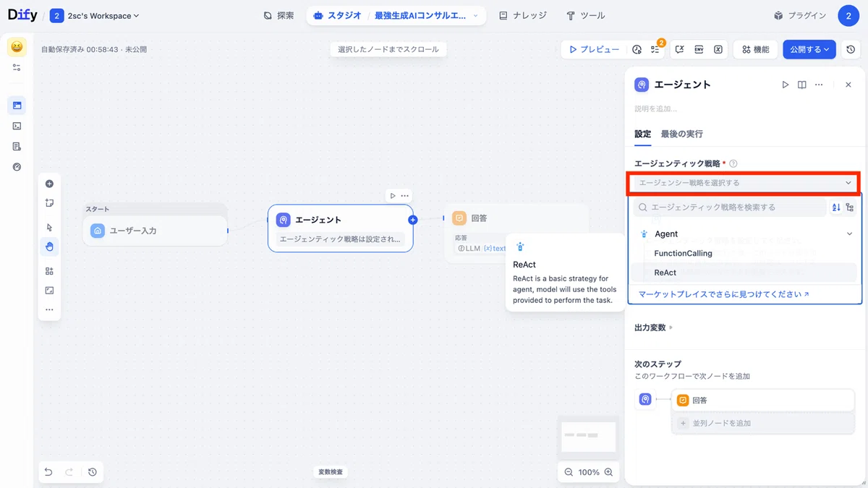Open the Publish dropdown button
868x488 pixels.
(809, 49)
